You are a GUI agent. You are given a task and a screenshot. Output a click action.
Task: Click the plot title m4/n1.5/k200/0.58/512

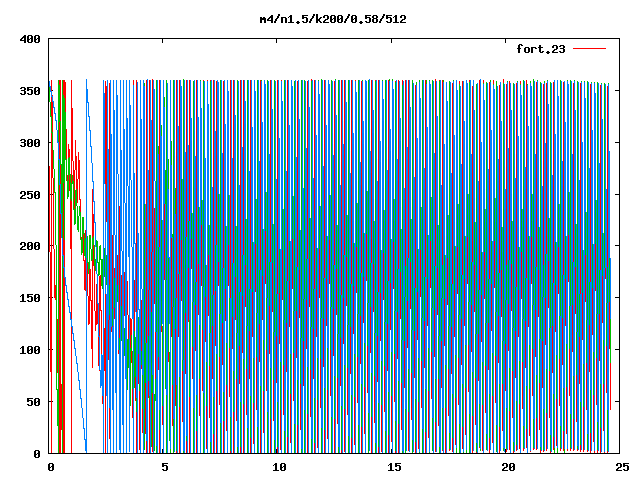click(x=333, y=19)
